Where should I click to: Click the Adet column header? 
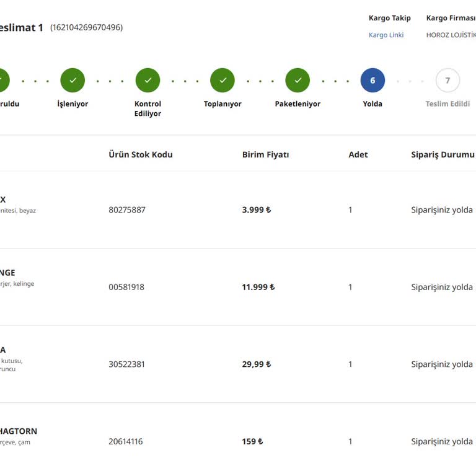tap(358, 154)
